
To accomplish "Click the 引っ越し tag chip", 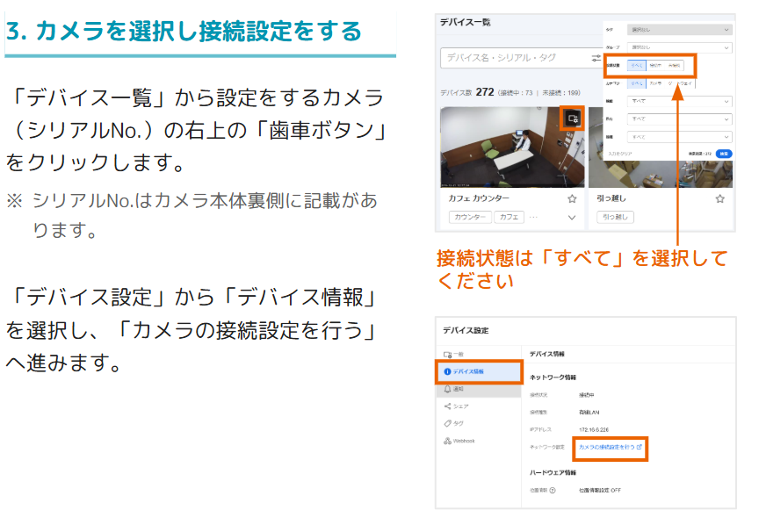I will [x=615, y=217].
